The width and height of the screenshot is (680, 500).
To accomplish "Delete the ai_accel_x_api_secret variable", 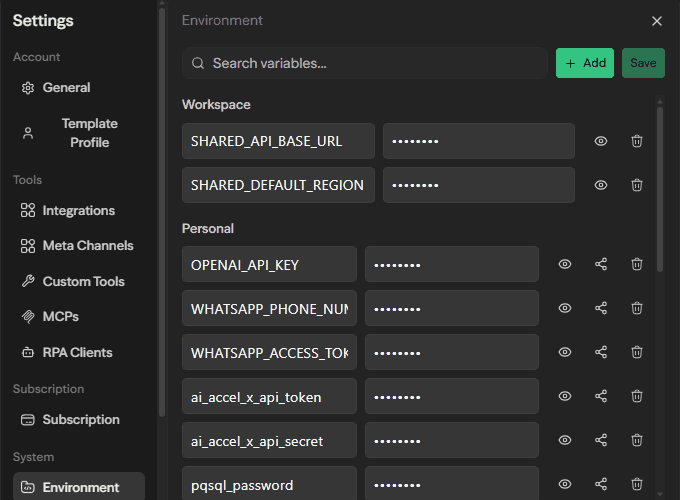I will (x=637, y=440).
